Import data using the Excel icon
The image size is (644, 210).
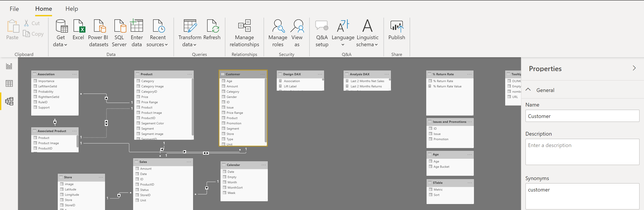[79, 26]
